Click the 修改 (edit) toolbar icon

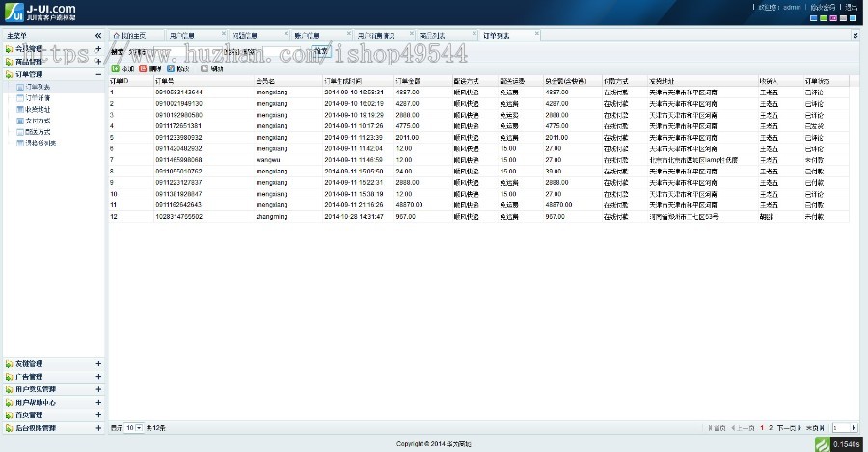point(171,68)
